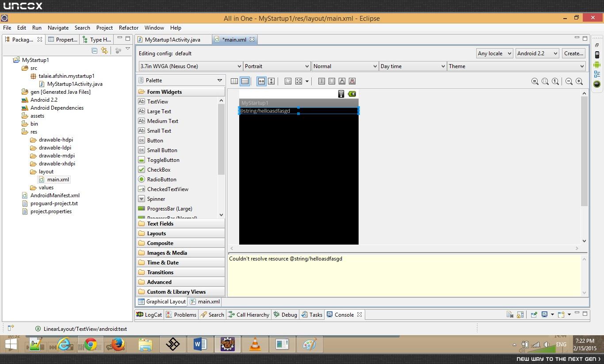Open the Project menu
Image resolution: width=604 pixels, height=364 pixels.
pos(104,28)
